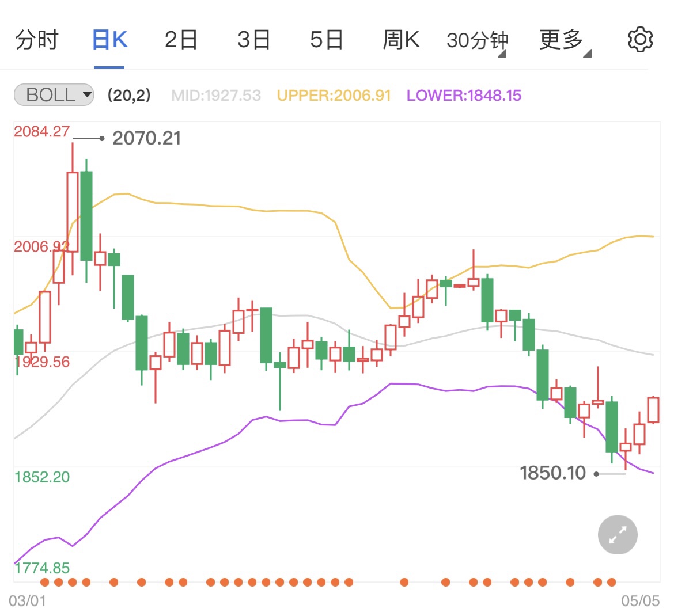This screenshot has width=674, height=616.
Task: Select the currently active 日K tab
Action: 109,39
